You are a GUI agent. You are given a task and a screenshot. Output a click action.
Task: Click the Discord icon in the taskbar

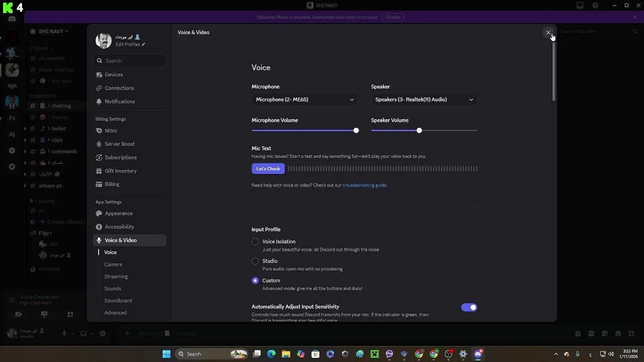click(x=478, y=354)
